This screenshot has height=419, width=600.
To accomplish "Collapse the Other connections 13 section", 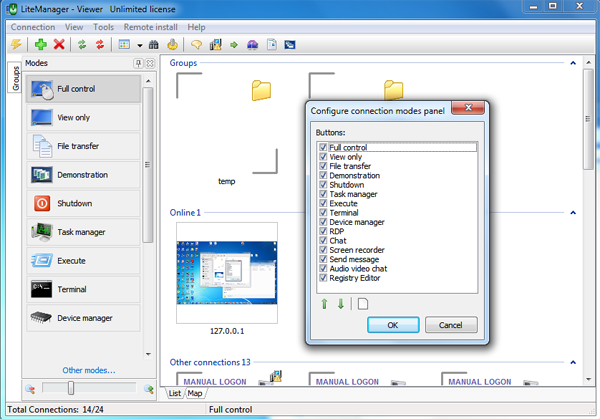I will (x=573, y=362).
